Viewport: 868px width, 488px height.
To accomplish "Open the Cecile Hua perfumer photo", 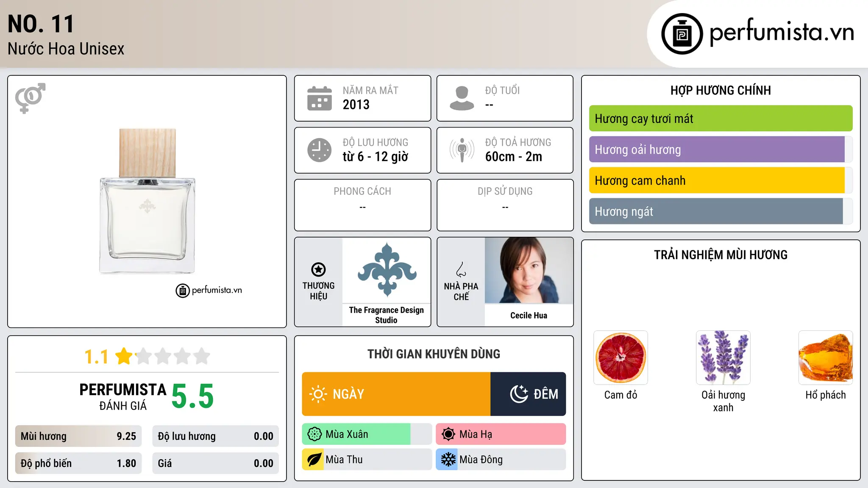I will click(x=529, y=270).
